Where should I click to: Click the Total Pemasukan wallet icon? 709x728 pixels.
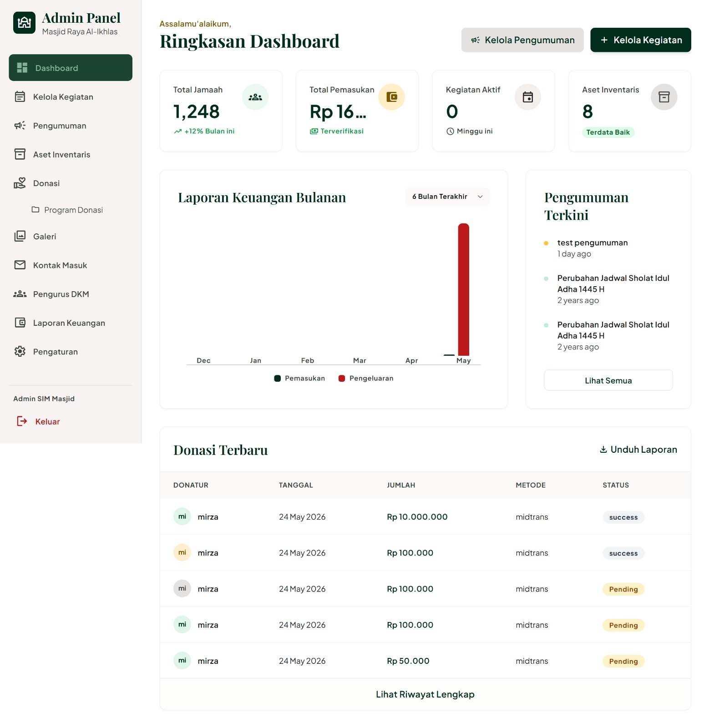[392, 97]
